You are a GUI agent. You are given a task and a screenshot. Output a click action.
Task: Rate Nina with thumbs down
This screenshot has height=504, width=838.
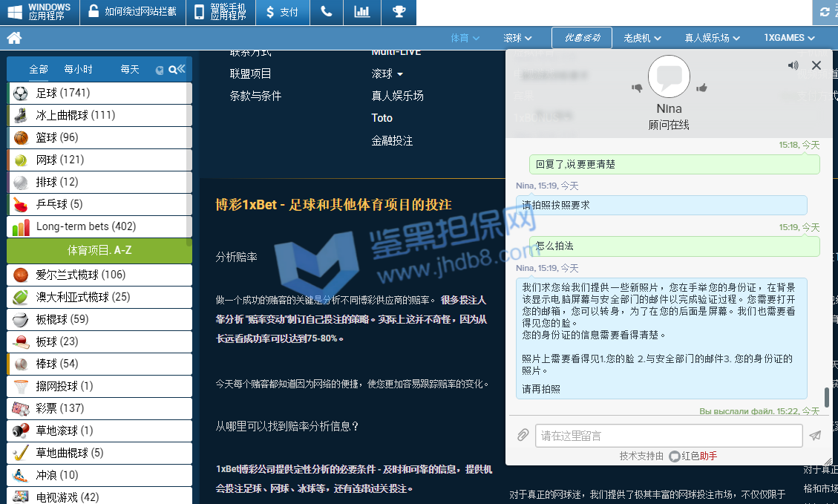tap(637, 88)
